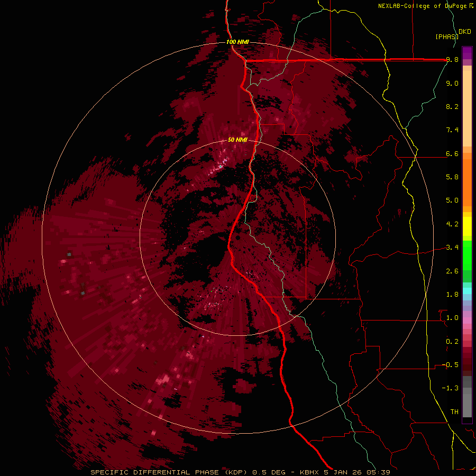Pick the purple segment atop the color scale

click(x=467, y=53)
